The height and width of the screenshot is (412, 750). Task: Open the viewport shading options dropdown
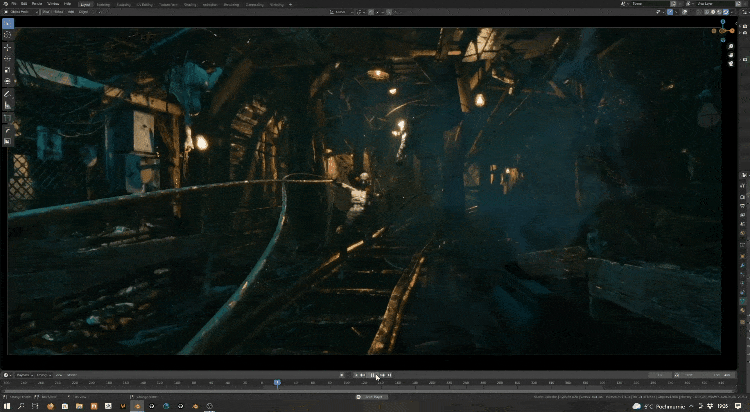[x=732, y=11]
